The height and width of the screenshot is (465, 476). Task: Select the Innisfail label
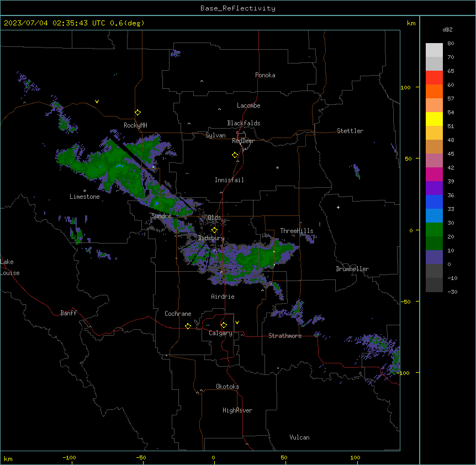click(229, 180)
